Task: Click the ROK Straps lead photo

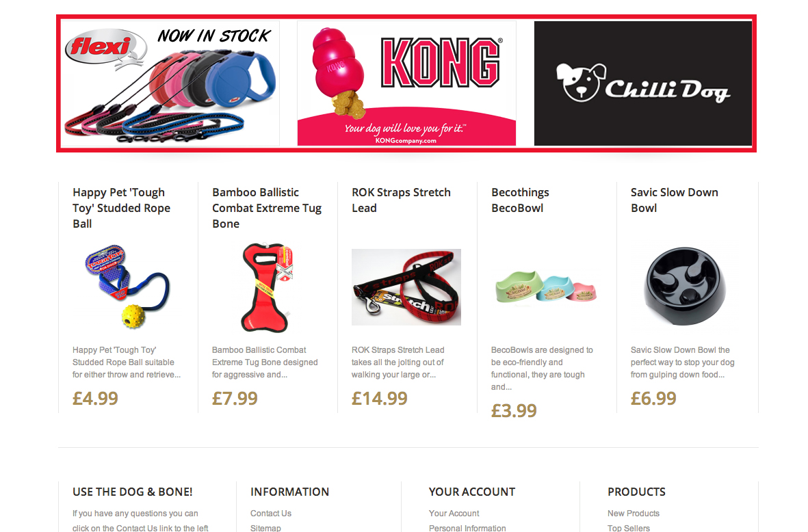Action: (406, 287)
